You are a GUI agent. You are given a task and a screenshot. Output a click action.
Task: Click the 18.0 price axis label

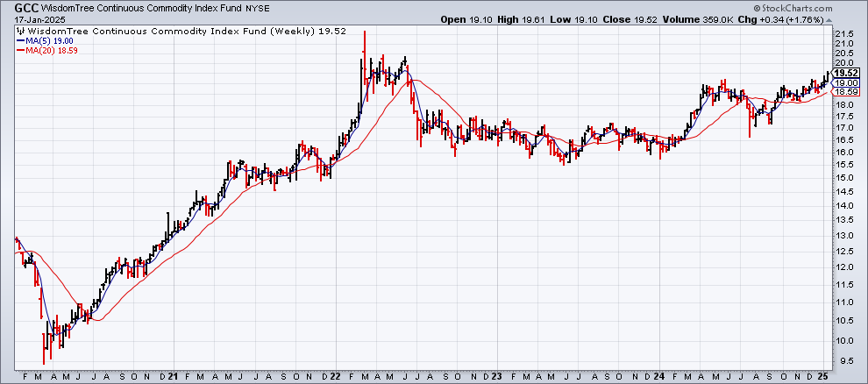pyautogui.click(x=843, y=105)
